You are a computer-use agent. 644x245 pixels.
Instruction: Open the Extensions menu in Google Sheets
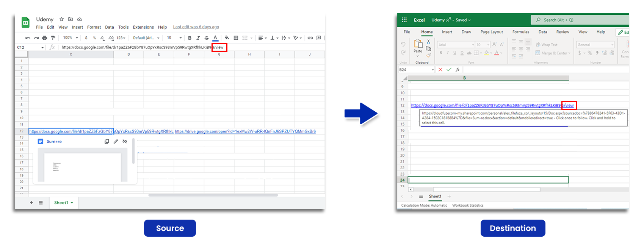143,27
